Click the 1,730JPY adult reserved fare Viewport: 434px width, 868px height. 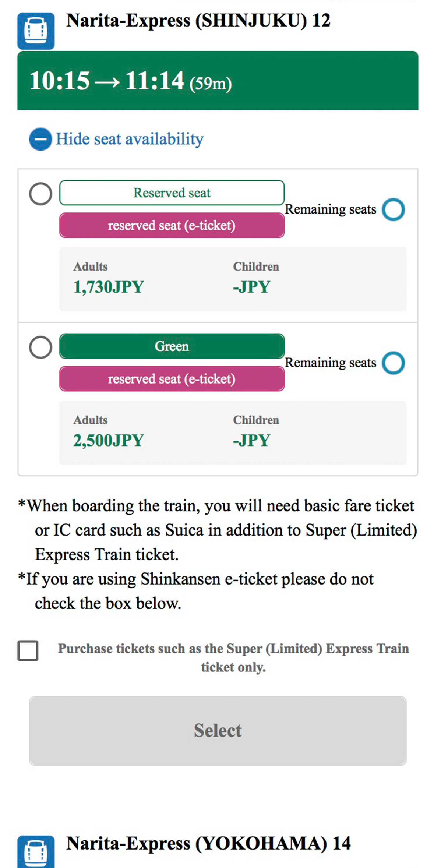[x=108, y=287]
